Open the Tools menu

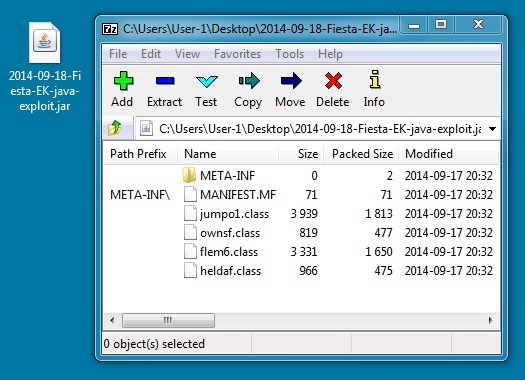coord(290,54)
